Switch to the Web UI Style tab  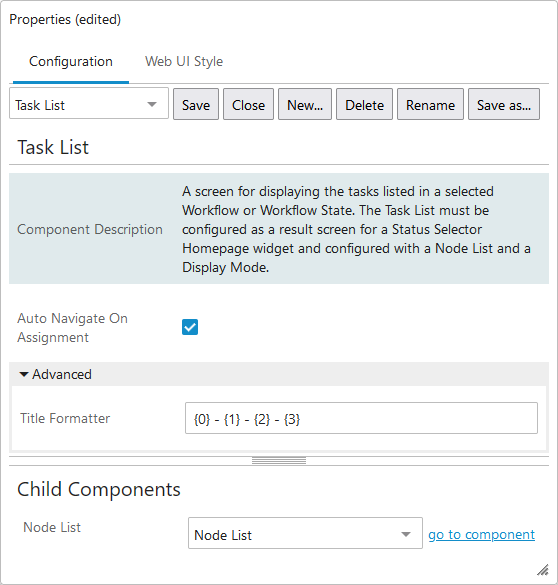coord(184,61)
